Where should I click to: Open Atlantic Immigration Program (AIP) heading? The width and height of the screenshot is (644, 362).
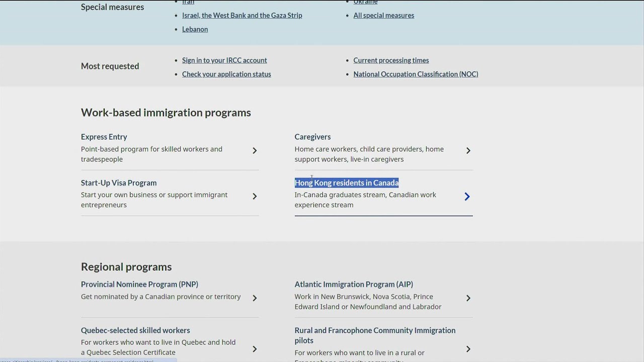354,284
